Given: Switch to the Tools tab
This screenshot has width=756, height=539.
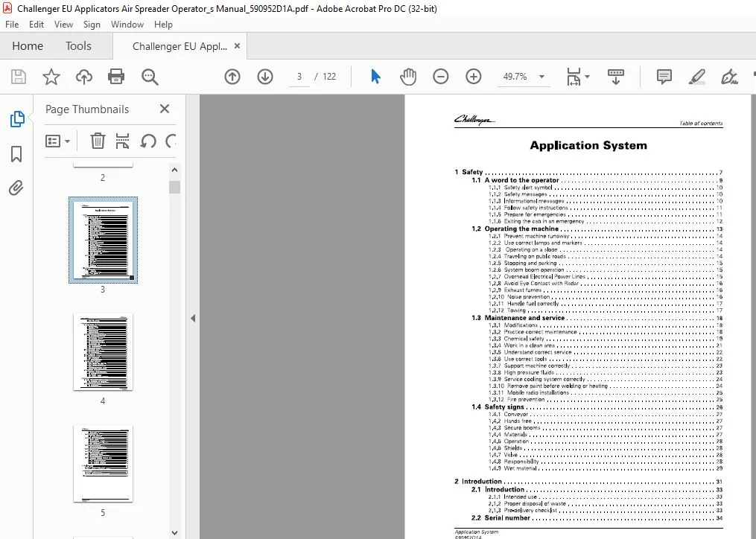Looking at the screenshot, I should (x=79, y=46).
